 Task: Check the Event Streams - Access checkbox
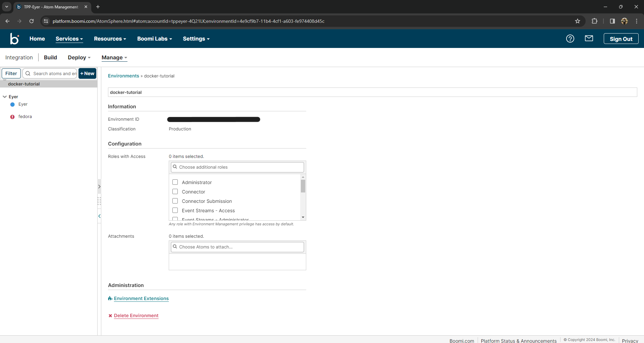coord(175,210)
